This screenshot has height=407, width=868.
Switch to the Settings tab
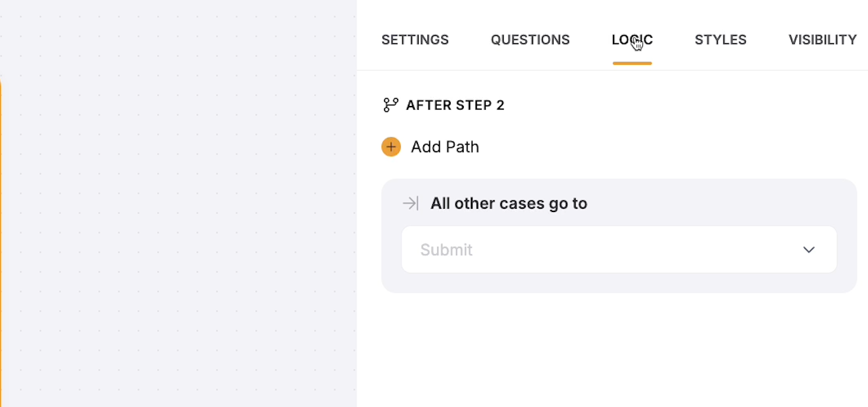pos(415,40)
